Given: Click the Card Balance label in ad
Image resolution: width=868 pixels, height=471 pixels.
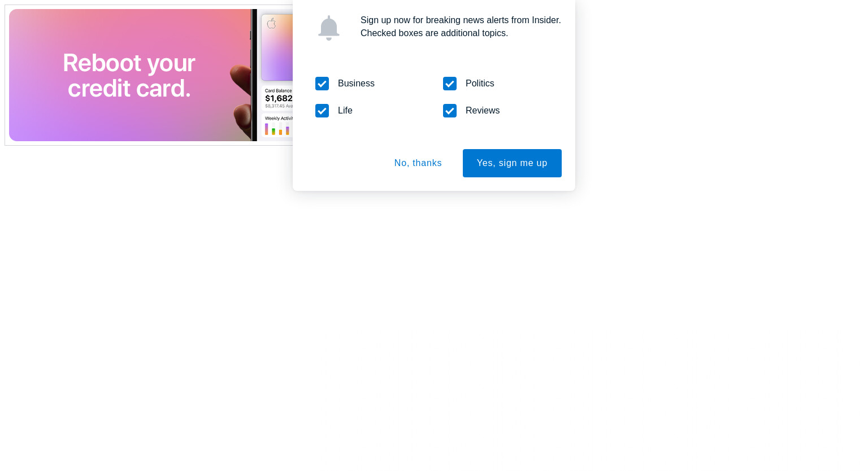Looking at the screenshot, I should pos(279,90).
